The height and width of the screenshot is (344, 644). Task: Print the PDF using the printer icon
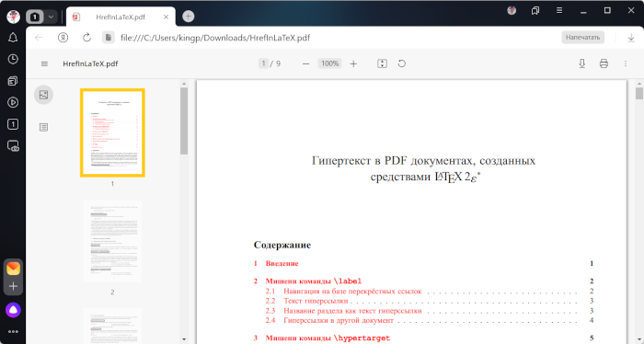[604, 63]
